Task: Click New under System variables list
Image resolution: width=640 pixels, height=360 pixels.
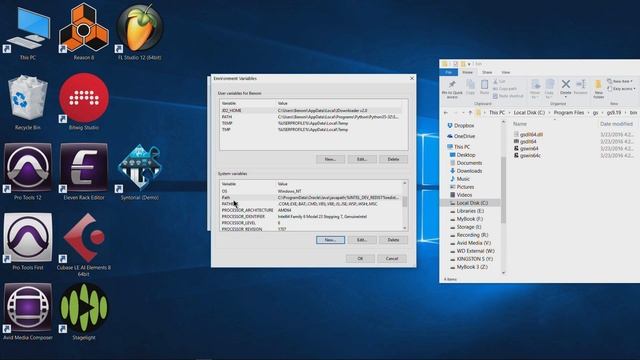Action: pyautogui.click(x=330, y=240)
